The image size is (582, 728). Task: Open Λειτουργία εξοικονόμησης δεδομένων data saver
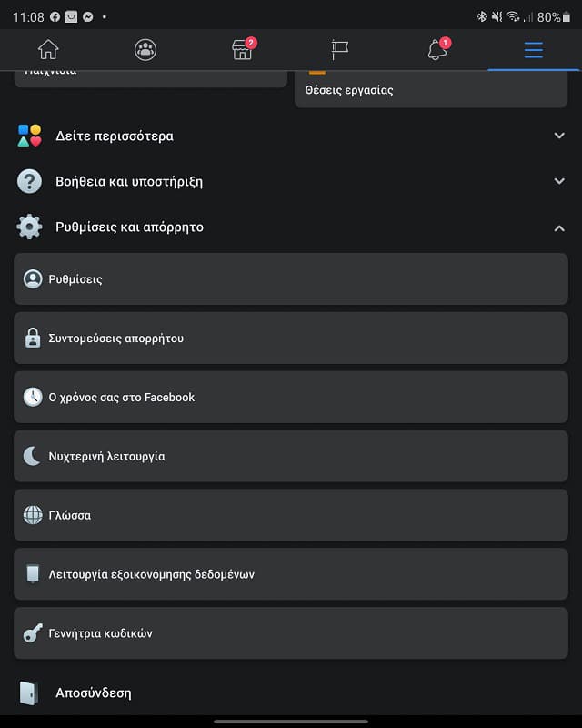[291, 574]
